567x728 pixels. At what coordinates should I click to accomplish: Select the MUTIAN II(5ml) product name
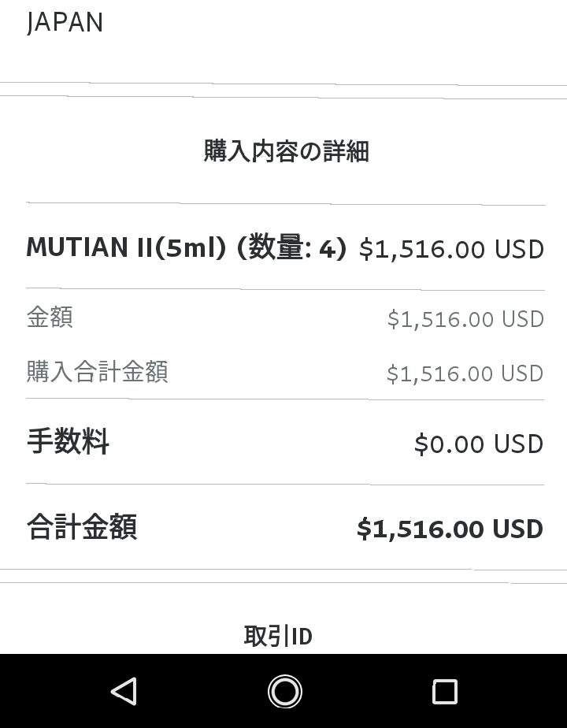pyautogui.click(x=128, y=247)
